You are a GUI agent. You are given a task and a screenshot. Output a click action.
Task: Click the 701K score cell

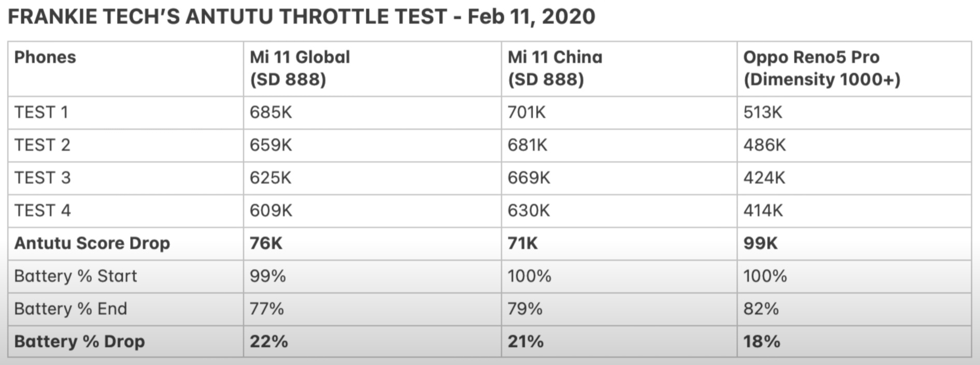[526, 112]
